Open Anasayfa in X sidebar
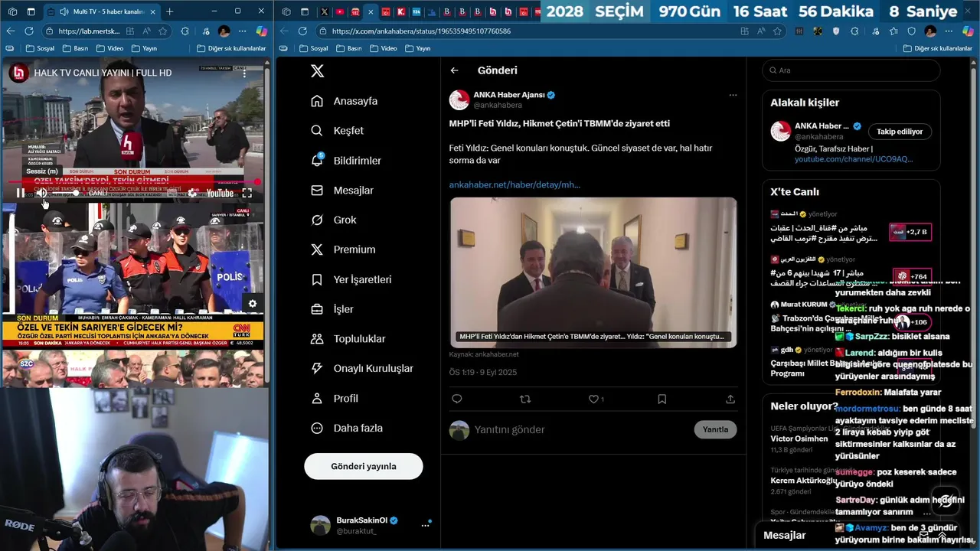The height and width of the screenshot is (551, 980). (345, 101)
